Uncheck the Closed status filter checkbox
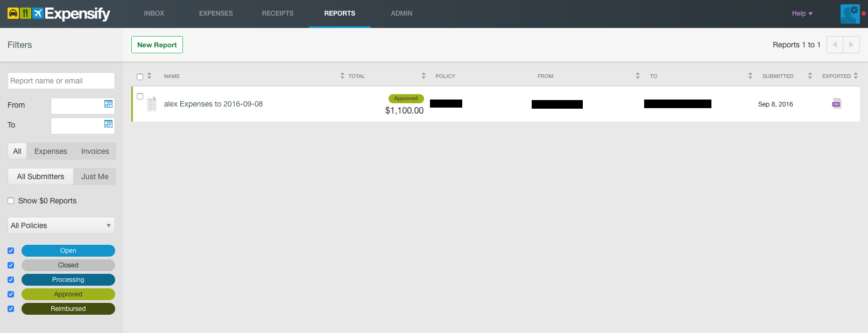The image size is (868, 333). point(11,265)
